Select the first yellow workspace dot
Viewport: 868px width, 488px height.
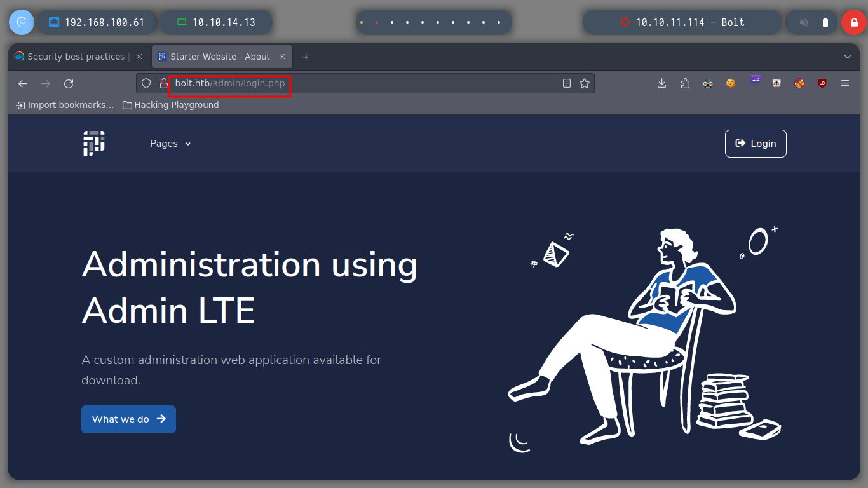[362, 22]
